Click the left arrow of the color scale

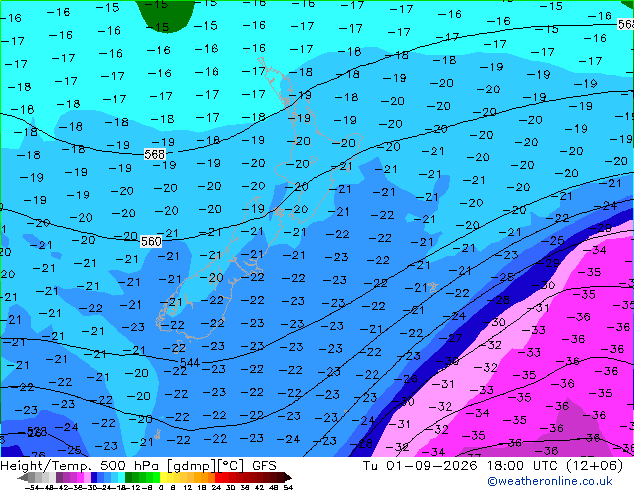point(22,478)
